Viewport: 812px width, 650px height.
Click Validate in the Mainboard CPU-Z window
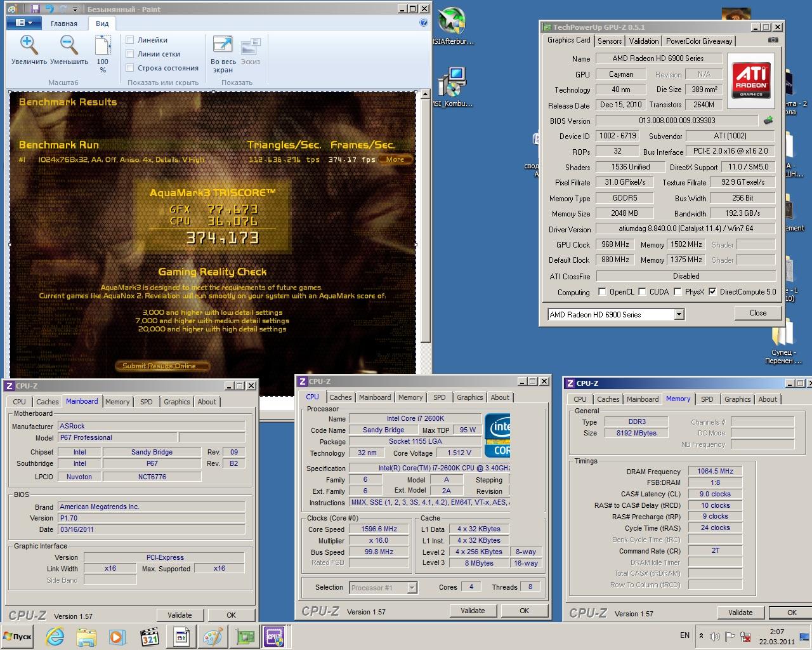coord(180,615)
